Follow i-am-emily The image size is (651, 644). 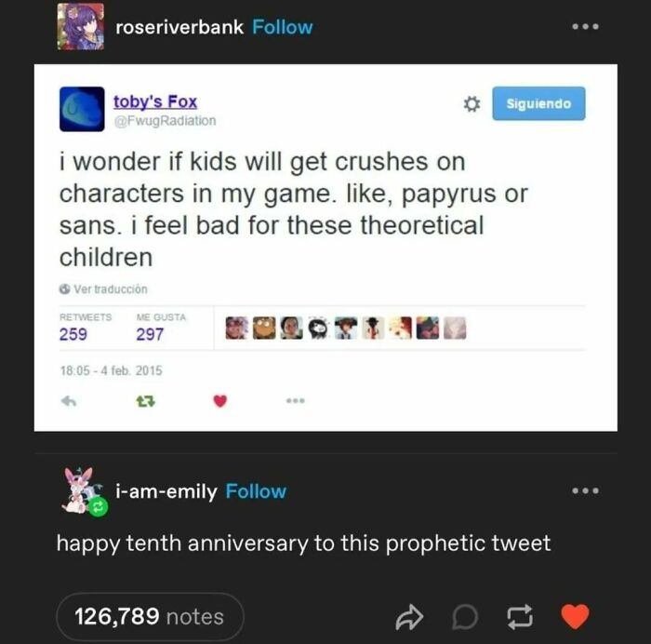256,490
